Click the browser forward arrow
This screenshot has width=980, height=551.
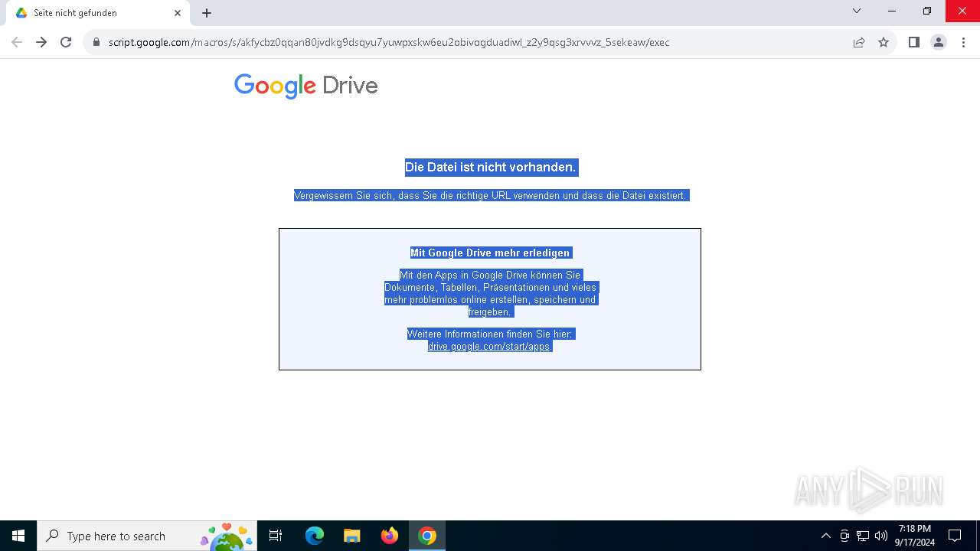point(41,42)
